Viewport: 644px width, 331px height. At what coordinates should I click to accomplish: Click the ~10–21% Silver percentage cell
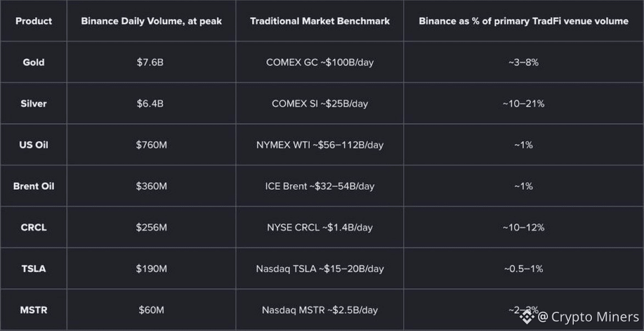tap(524, 103)
